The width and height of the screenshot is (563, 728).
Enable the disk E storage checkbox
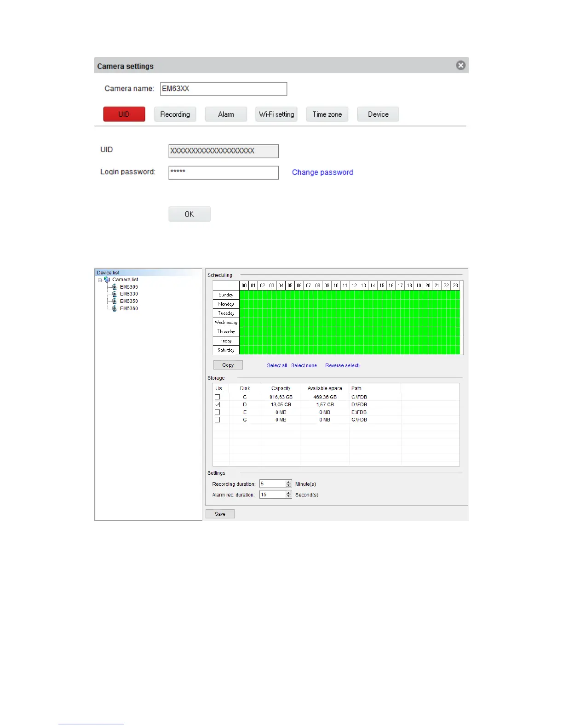[218, 412]
